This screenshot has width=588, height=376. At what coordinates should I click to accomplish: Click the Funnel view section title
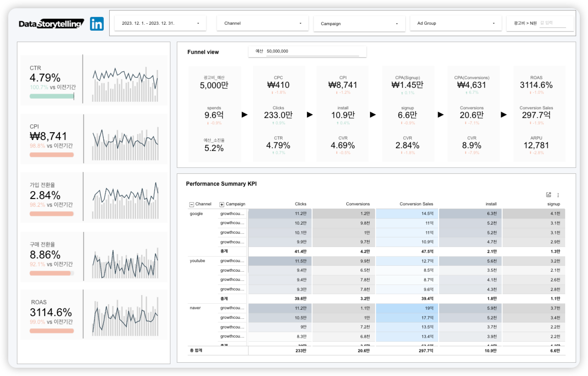click(203, 52)
